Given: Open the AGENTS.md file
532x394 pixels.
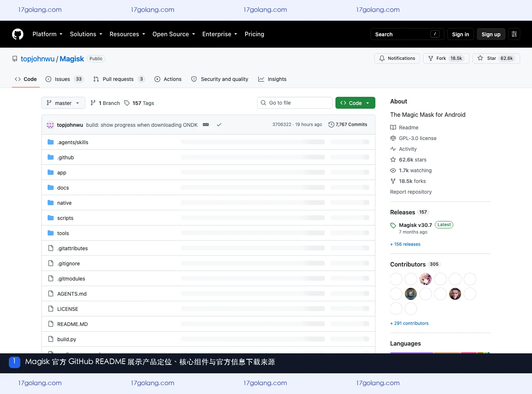Looking at the screenshot, I should 72,294.
